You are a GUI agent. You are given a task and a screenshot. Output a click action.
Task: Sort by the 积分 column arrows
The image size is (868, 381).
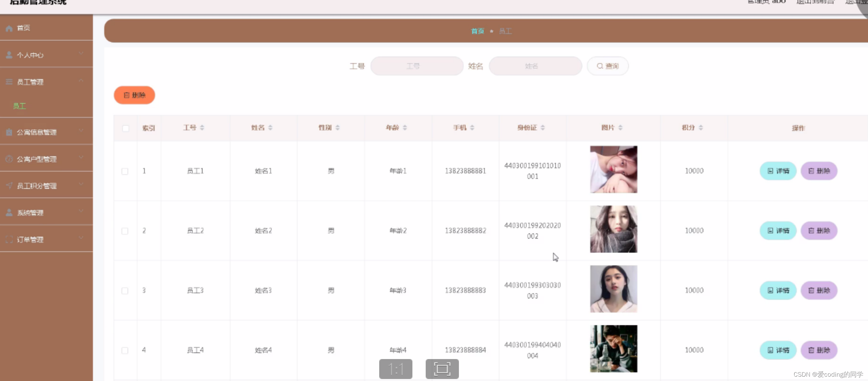pyautogui.click(x=701, y=128)
